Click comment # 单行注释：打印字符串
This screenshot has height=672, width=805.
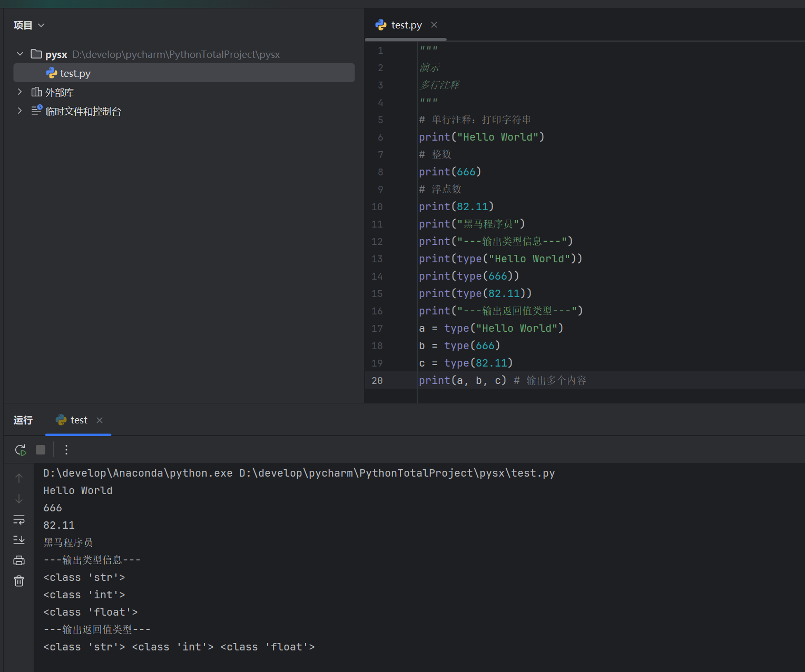tap(475, 120)
